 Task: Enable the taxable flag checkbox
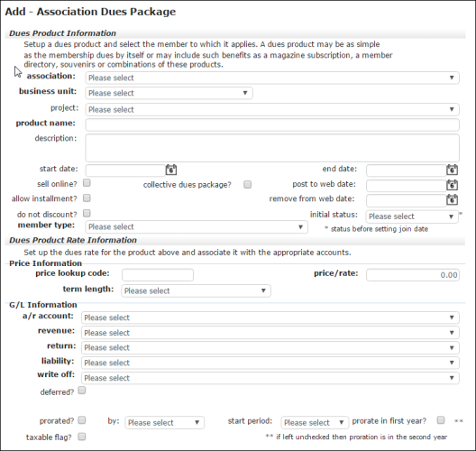pyautogui.click(x=82, y=437)
